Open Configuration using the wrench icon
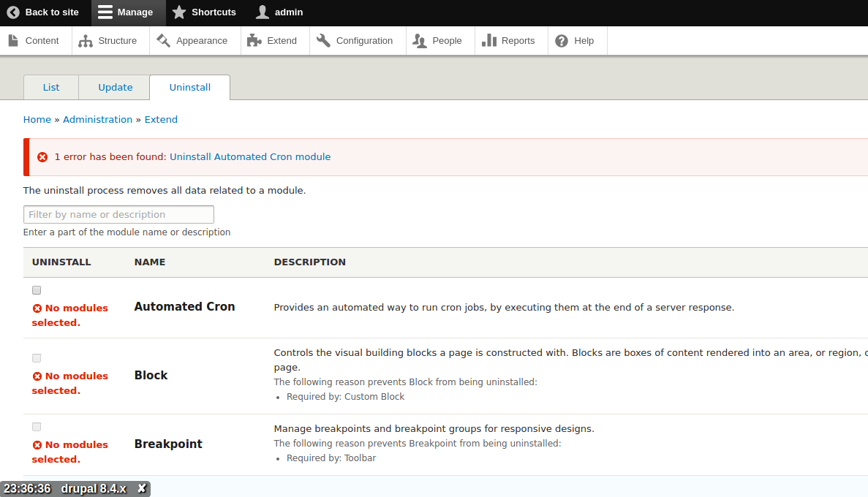Screen dimensions: 868x497 322,41
